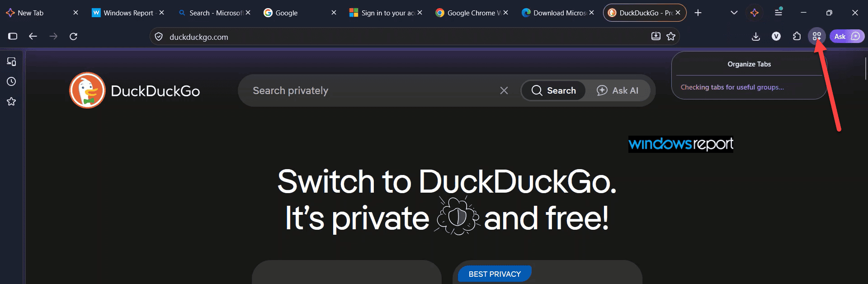This screenshot has height=284, width=868.
Task: Close the Windows Report tab
Action: (161, 13)
